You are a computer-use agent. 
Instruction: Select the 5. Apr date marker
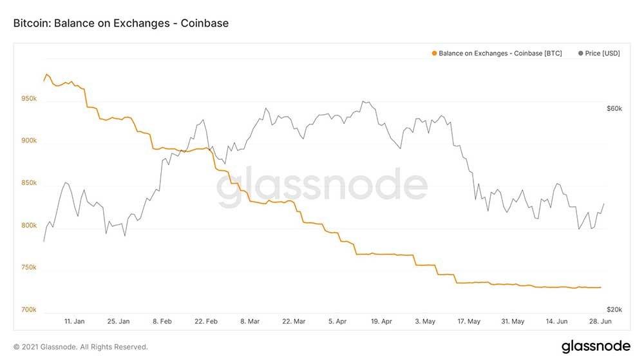[338, 320]
